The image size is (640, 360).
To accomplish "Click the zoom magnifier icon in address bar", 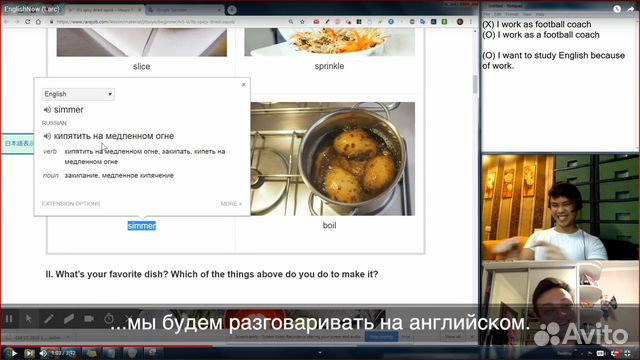I will (291, 22).
